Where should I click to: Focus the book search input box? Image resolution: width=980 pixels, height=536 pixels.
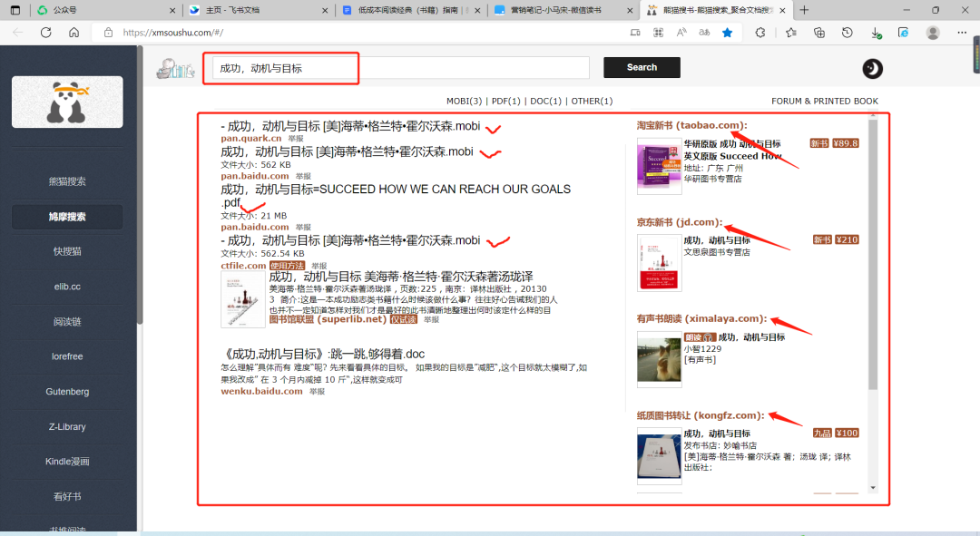pyautogui.click(x=401, y=68)
